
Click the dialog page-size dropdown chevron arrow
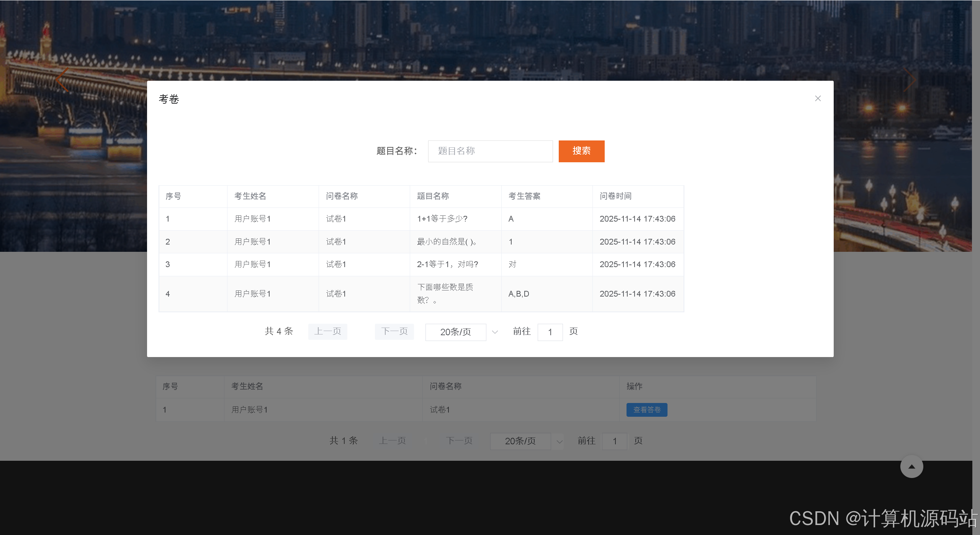click(x=495, y=332)
